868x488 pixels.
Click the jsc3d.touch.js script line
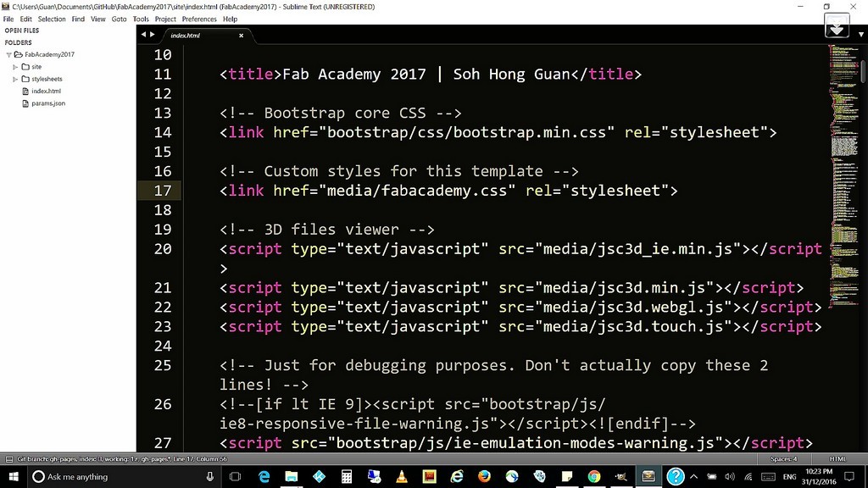[520, 326]
